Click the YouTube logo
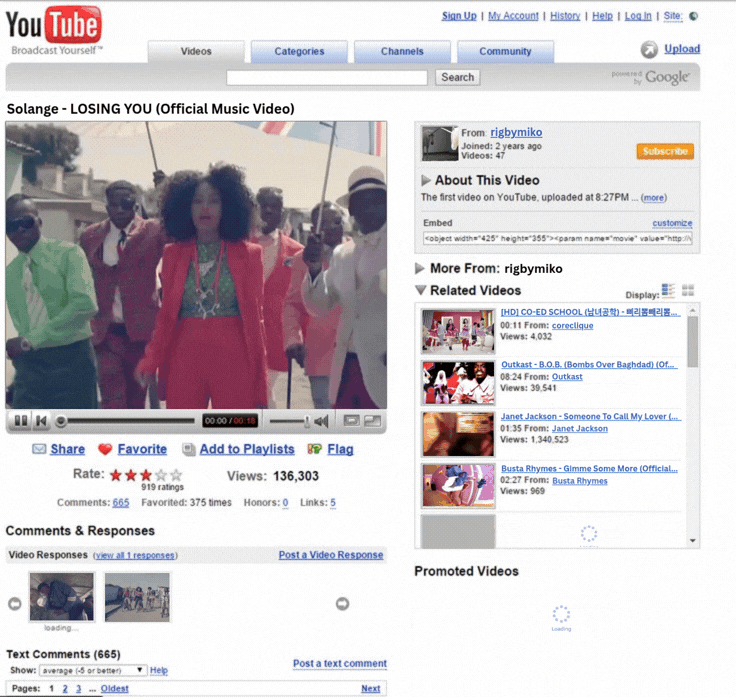This screenshot has height=697, width=736. coord(54,31)
